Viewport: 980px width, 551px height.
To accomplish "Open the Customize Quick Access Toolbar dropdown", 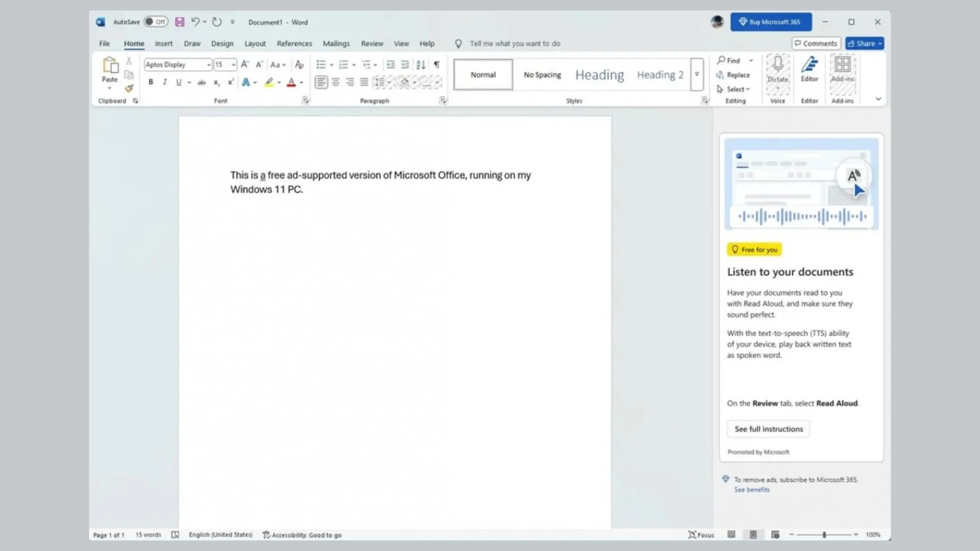I will [x=232, y=22].
